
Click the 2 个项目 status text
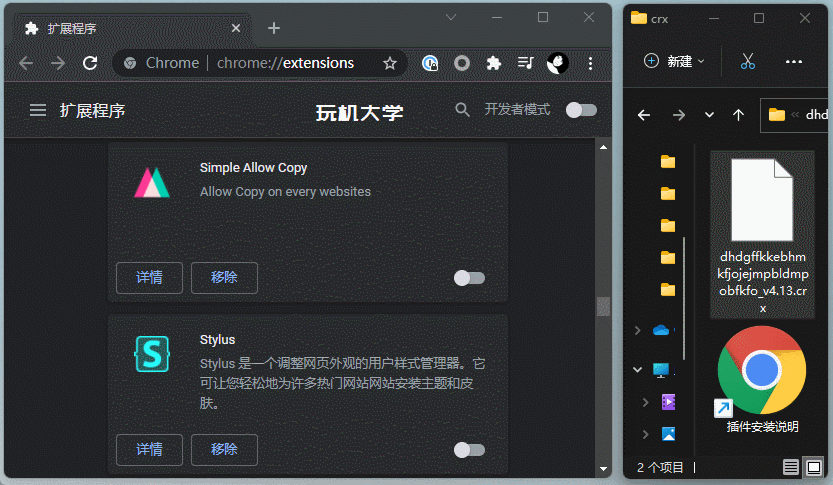660,467
